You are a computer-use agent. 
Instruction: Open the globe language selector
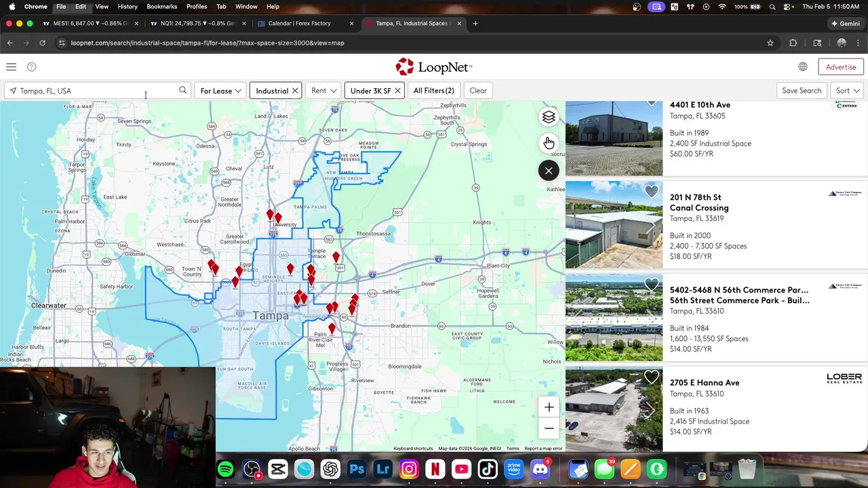803,67
